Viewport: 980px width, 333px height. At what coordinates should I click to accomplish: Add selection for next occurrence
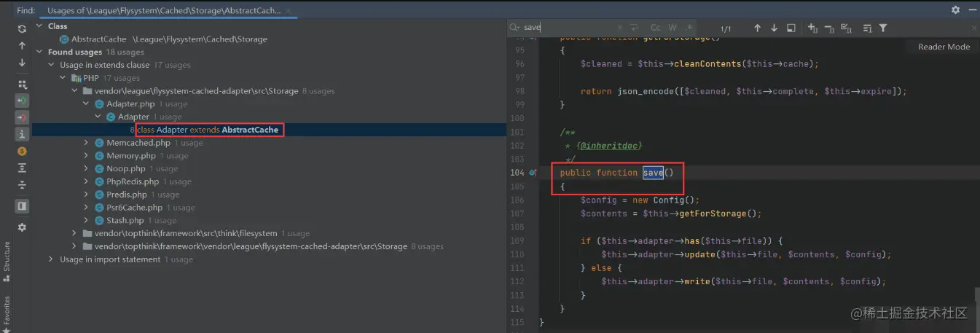813,28
